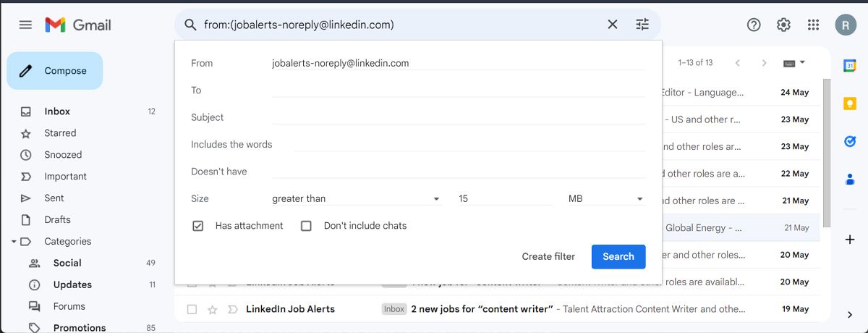
Task: Click the Drafts page icon
Action: (x=26, y=220)
